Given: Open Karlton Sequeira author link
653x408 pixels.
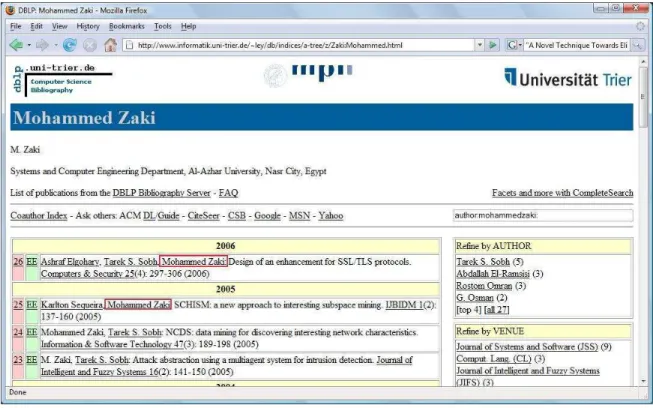Looking at the screenshot, I should [72, 304].
